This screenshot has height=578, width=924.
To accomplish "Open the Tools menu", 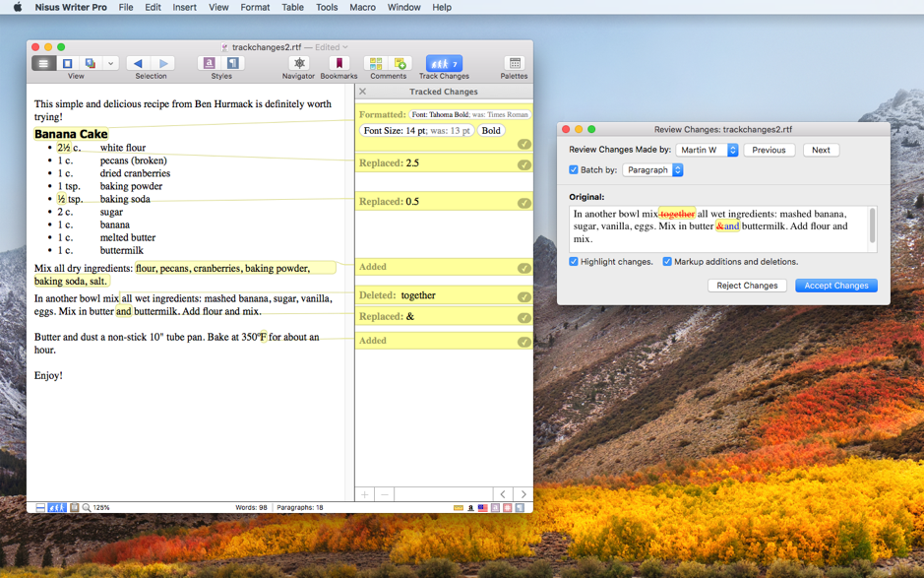I will click(327, 7).
